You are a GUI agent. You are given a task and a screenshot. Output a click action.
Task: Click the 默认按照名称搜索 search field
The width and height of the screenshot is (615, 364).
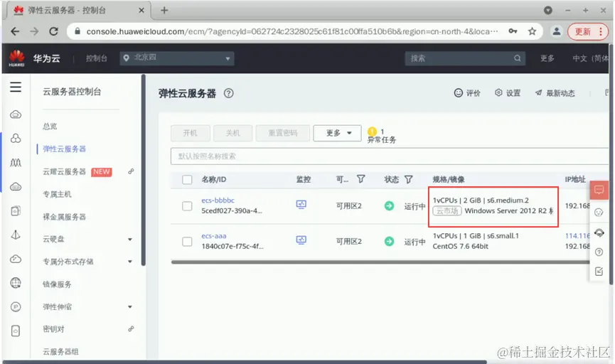coord(390,156)
